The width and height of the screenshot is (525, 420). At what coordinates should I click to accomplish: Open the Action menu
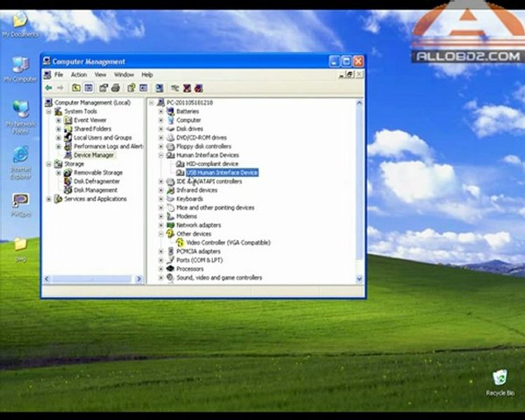[79, 75]
